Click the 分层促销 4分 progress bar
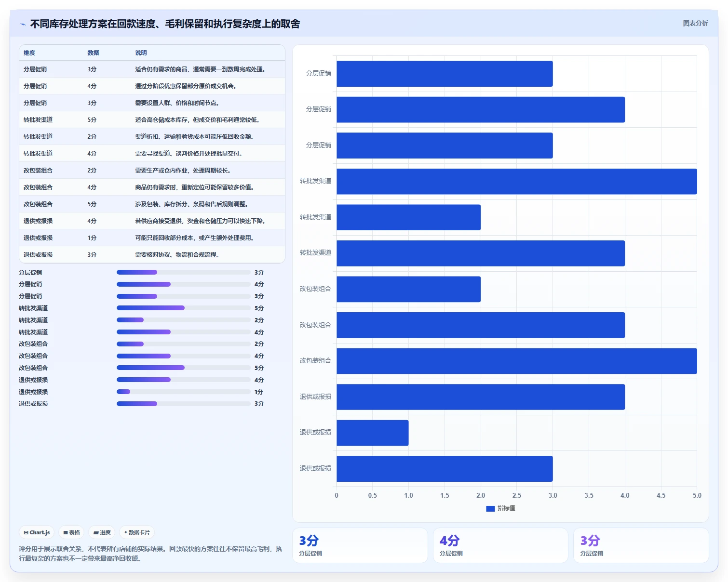 point(183,284)
